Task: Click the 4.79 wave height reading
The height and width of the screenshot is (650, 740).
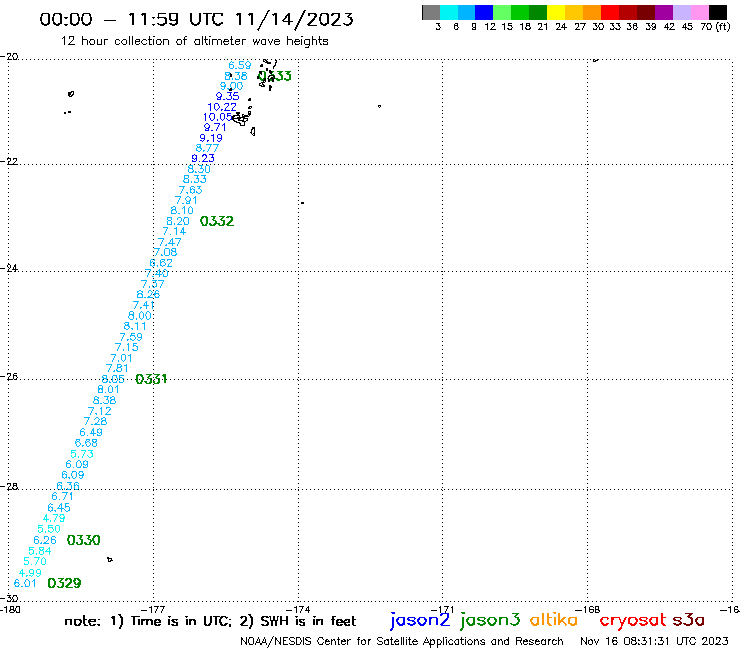Action: coord(54,518)
